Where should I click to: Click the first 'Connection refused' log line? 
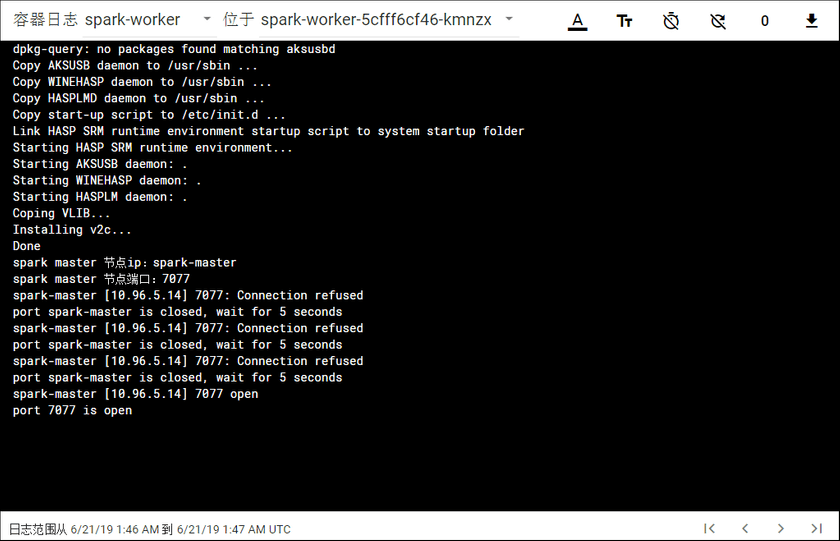[x=188, y=295]
